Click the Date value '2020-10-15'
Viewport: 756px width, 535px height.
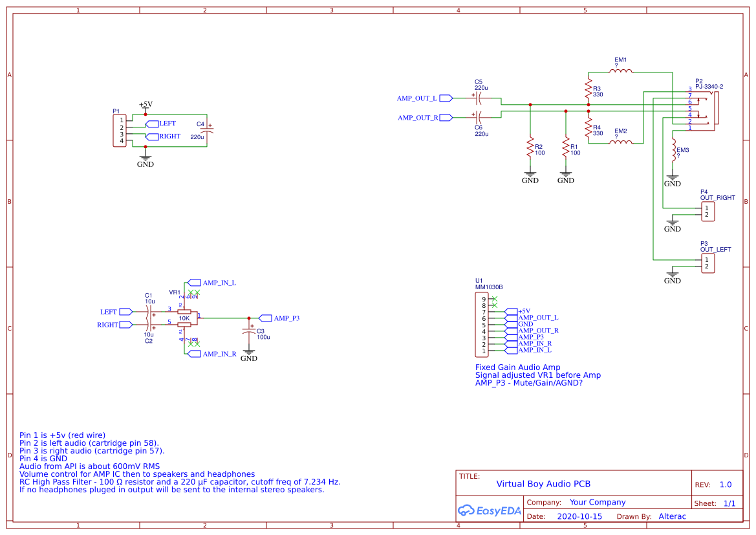pyautogui.click(x=579, y=516)
